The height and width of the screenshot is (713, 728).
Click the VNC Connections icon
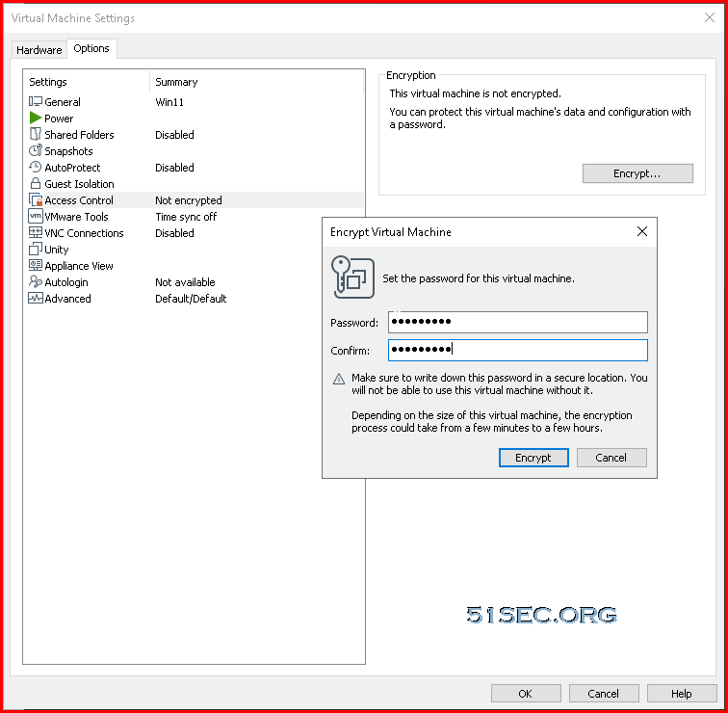coord(36,232)
